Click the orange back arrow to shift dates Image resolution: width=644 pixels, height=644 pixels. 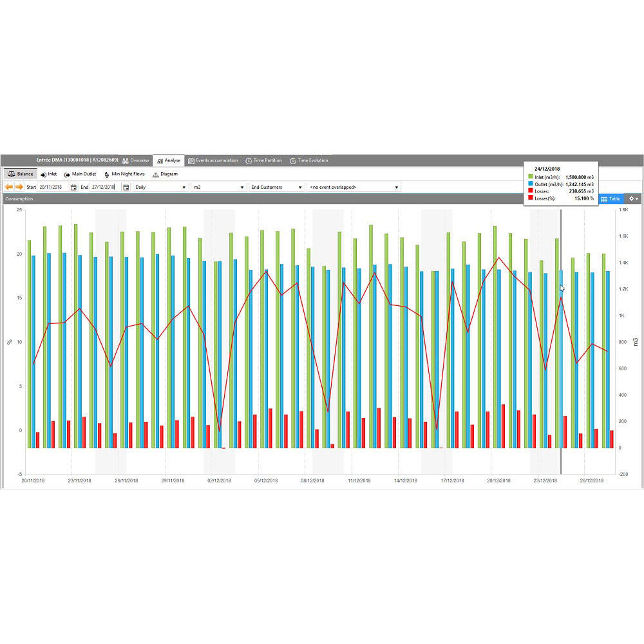point(8,187)
